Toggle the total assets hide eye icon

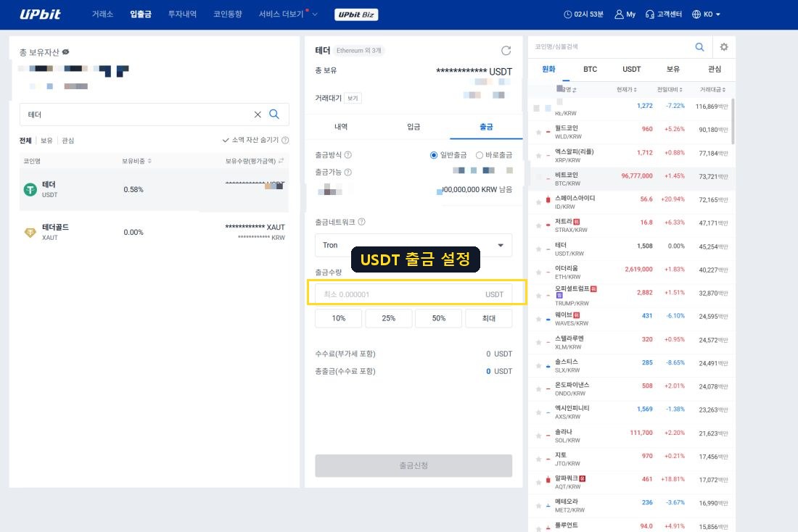(65, 52)
